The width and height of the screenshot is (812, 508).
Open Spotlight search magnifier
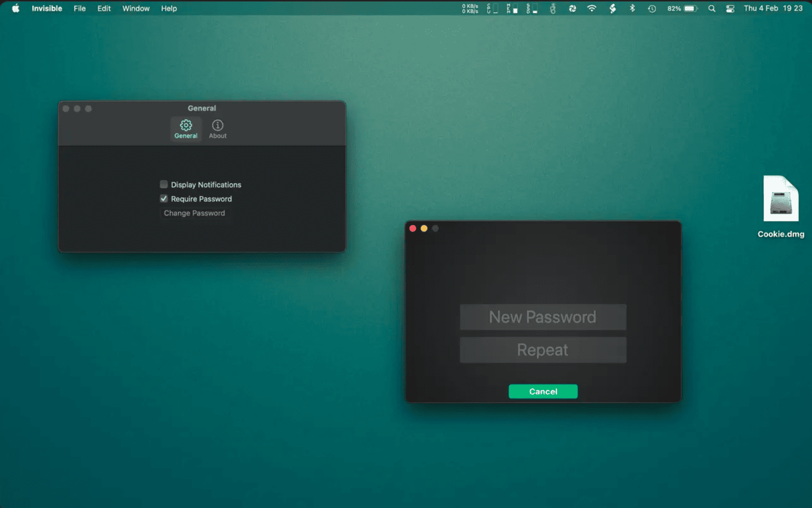tap(712, 8)
